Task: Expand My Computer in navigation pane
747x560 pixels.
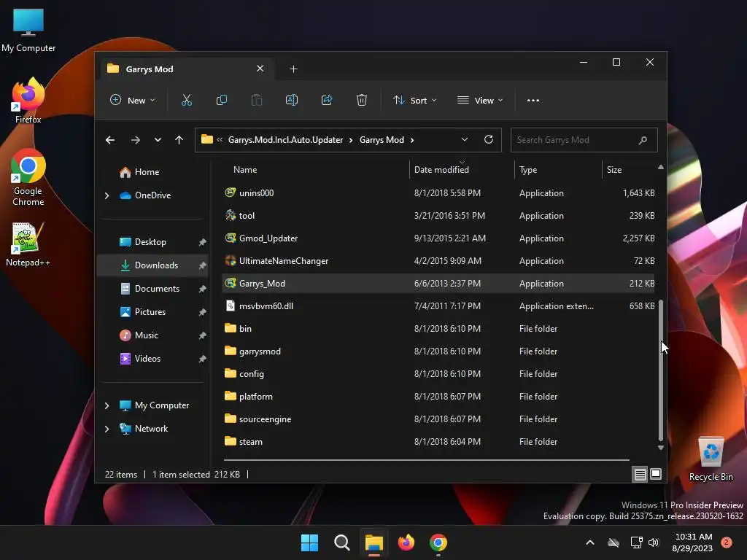Action: click(107, 405)
